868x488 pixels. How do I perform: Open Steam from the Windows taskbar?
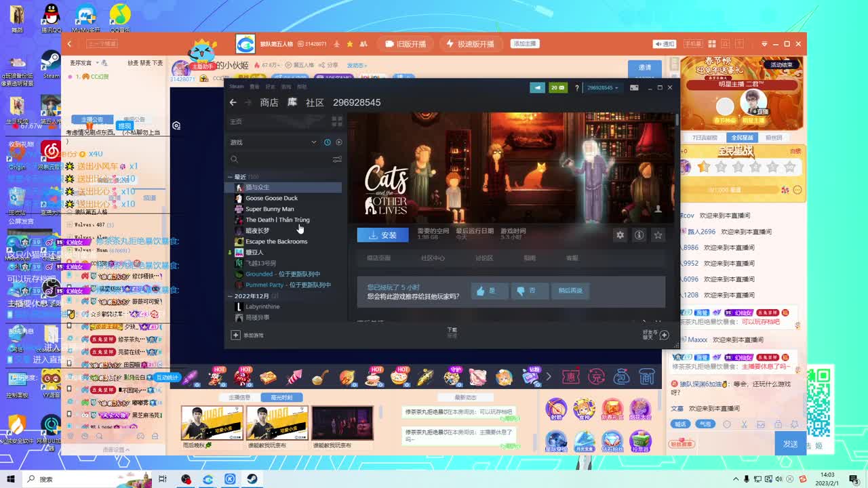pos(251,479)
